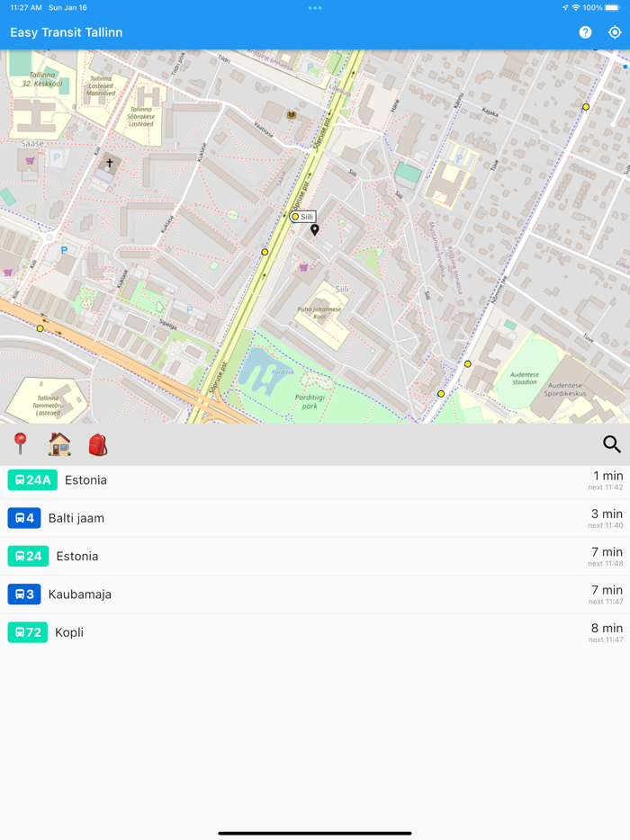Tap the 1 min arrival time
The height and width of the screenshot is (840, 630).
coord(608,476)
